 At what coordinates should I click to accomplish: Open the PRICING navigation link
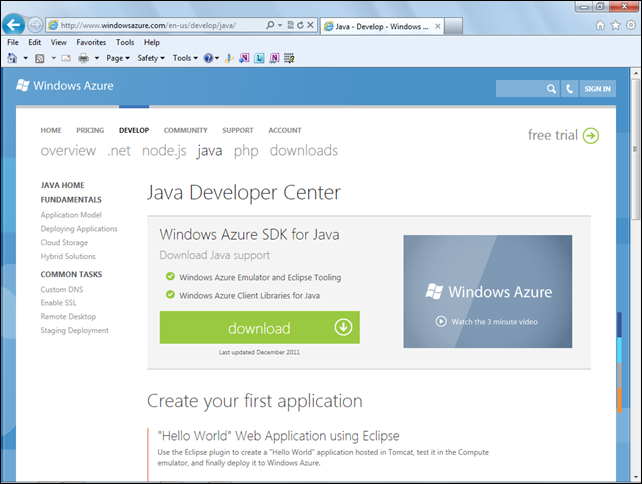coord(90,130)
